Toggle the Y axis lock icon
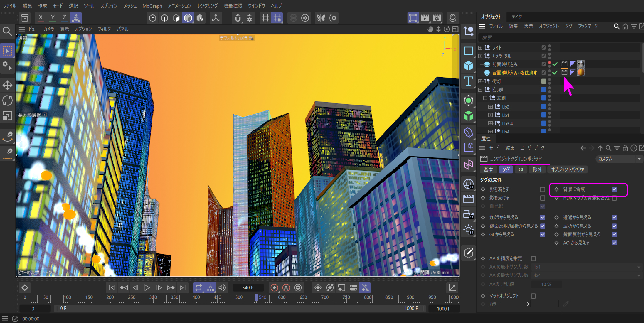Image resolution: width=644 pixels, height=323 pixels. pos(53,18)
